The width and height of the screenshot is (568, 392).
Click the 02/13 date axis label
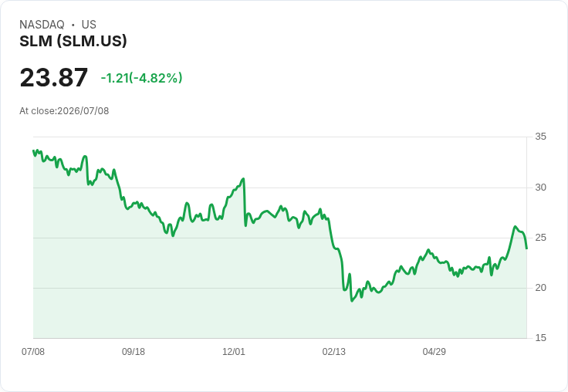coord(334,352)
